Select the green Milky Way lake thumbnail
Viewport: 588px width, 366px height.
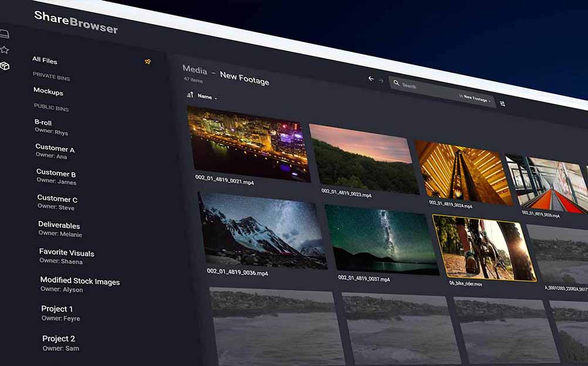pyautogui.click(x=382, y=240)
